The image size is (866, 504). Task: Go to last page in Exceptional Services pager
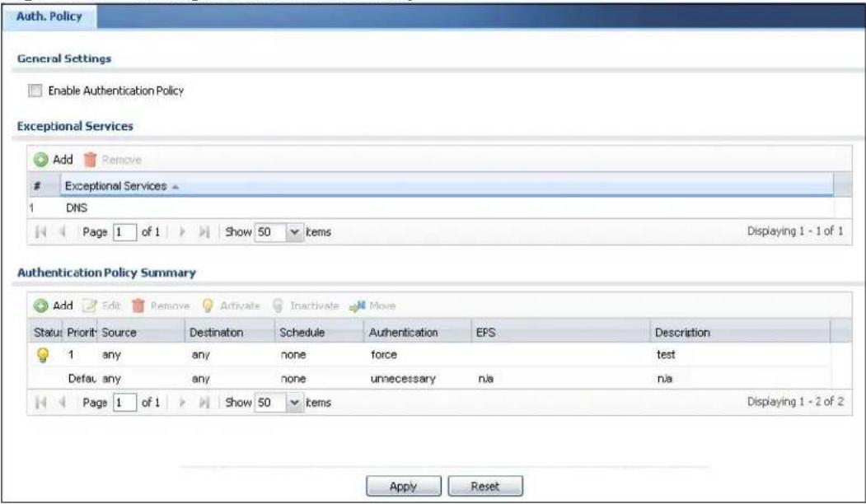coord(204,232)
